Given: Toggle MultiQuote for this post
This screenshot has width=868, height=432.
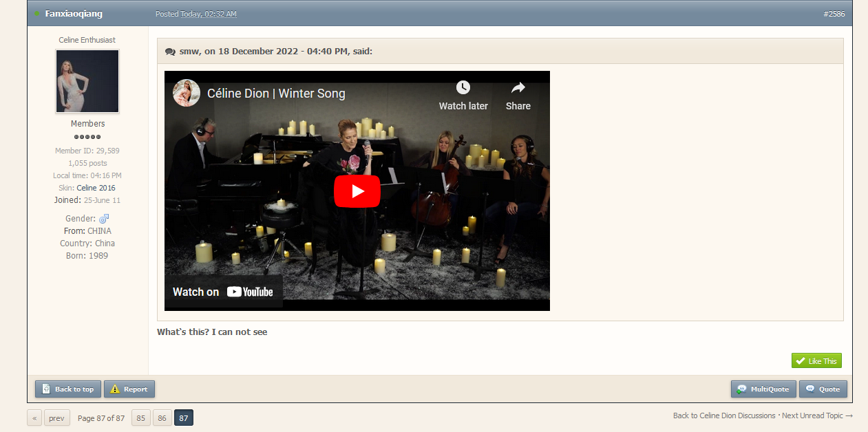Looking at the screenshot, I should [x=763, y=389].
